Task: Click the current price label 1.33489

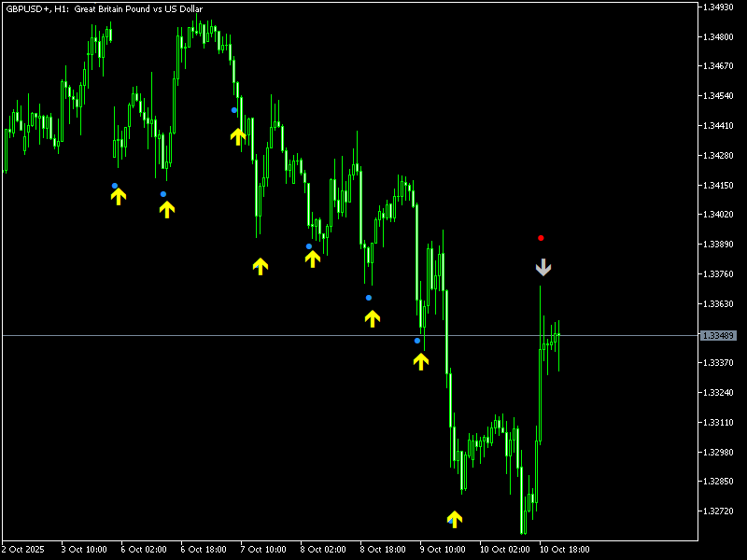Action: pyautogui.click(x=718, y=336)
